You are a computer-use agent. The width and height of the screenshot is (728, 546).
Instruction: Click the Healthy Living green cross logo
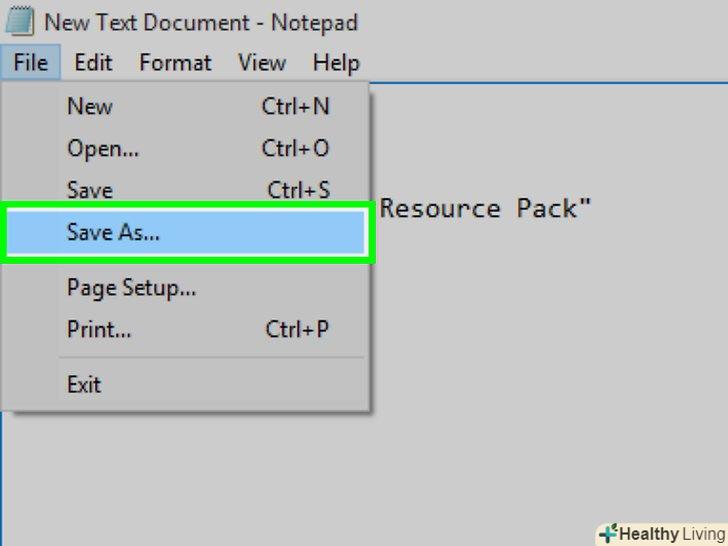608,533
